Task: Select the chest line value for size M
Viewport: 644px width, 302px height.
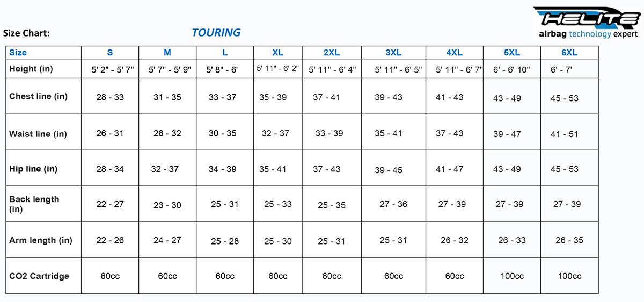Action: pos(167,98)
